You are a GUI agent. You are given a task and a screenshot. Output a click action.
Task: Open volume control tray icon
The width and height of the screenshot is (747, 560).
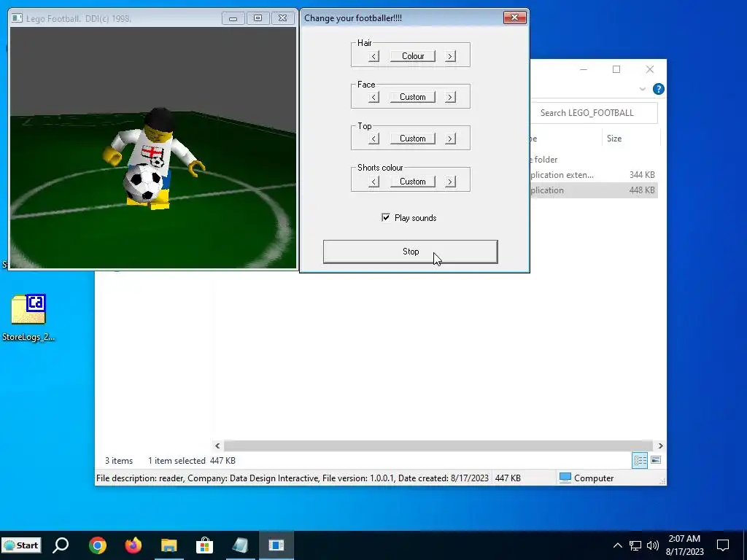pyautogui.click(x=653, y=545)
